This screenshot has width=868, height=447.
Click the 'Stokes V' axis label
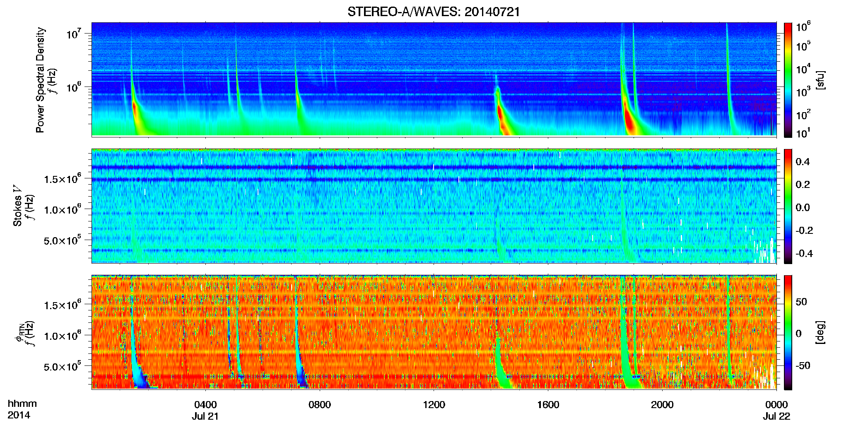pyautogui.click(x=17, y=206)
